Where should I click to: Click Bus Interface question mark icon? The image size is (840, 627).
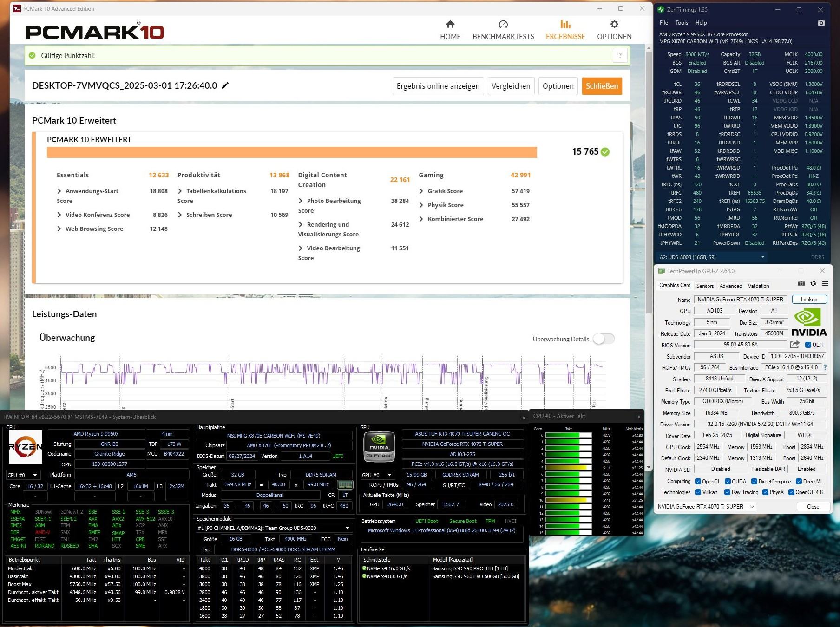825,367
